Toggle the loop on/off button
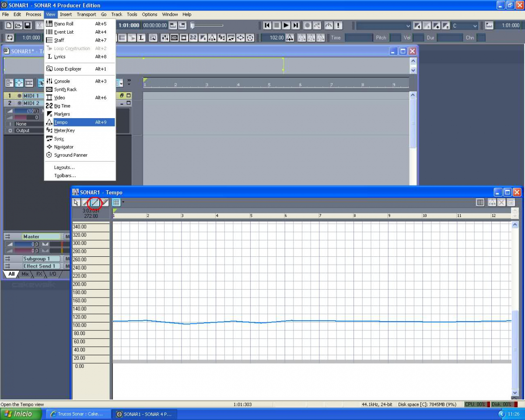Image resolution: width=525 pixels, height=420 pixels. (x=10, y=38)
